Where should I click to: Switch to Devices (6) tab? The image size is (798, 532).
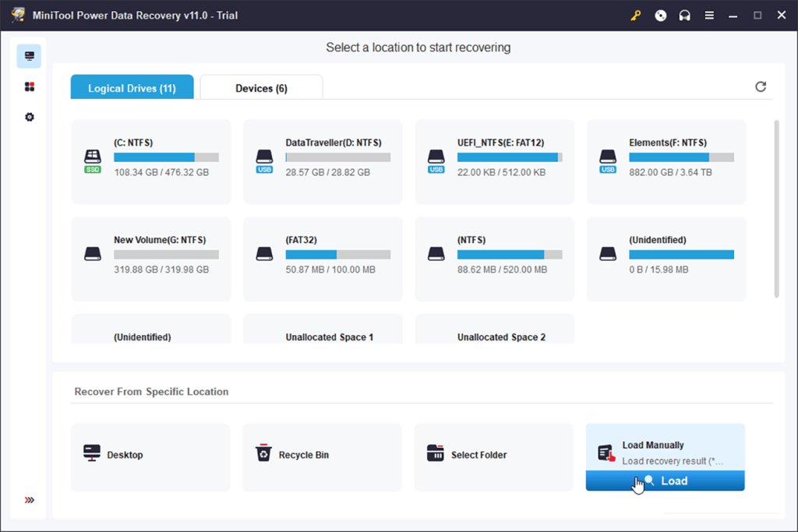coord(261,87)
